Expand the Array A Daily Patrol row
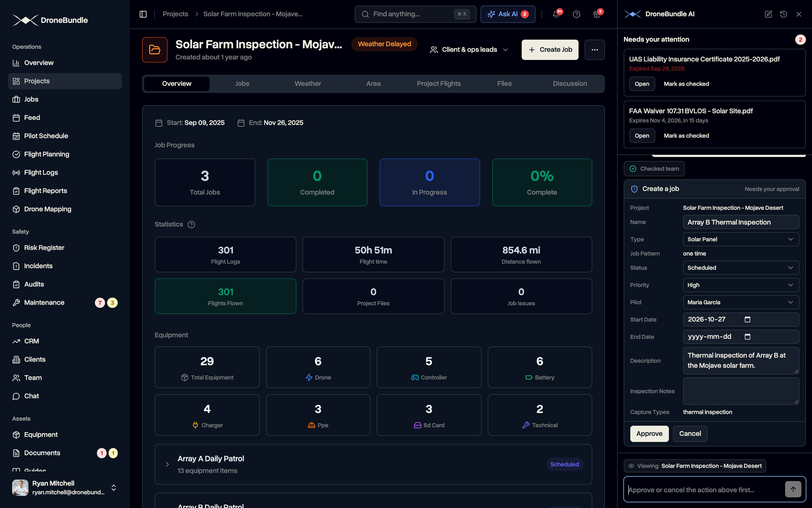The height and width of the screenshot is (508, 812). pos(373,464)
